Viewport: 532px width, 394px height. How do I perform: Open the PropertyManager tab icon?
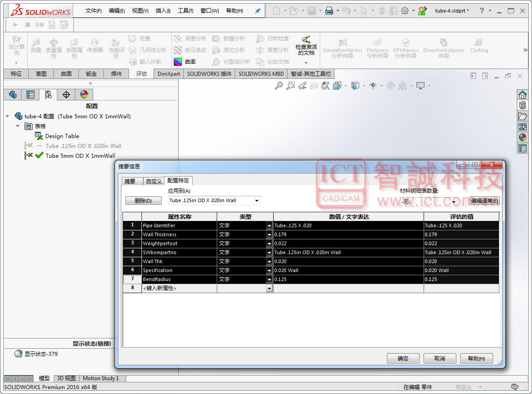[x=30, y=95]
